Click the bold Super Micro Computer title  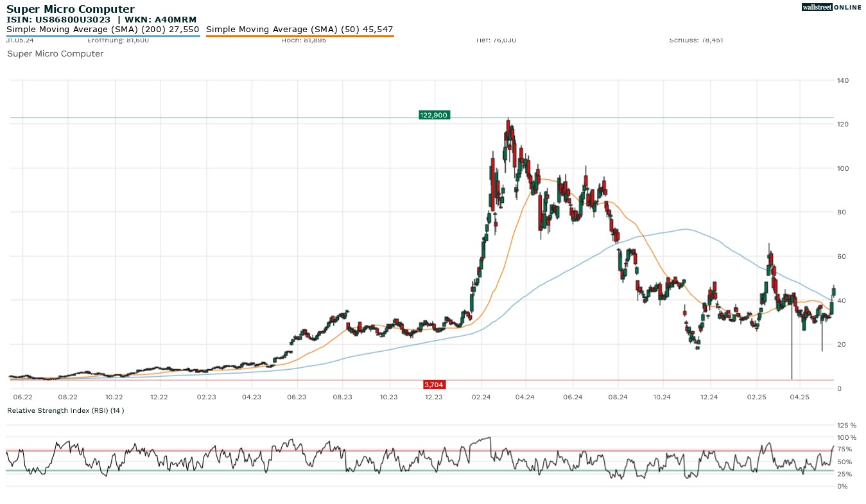click(71, 9)
